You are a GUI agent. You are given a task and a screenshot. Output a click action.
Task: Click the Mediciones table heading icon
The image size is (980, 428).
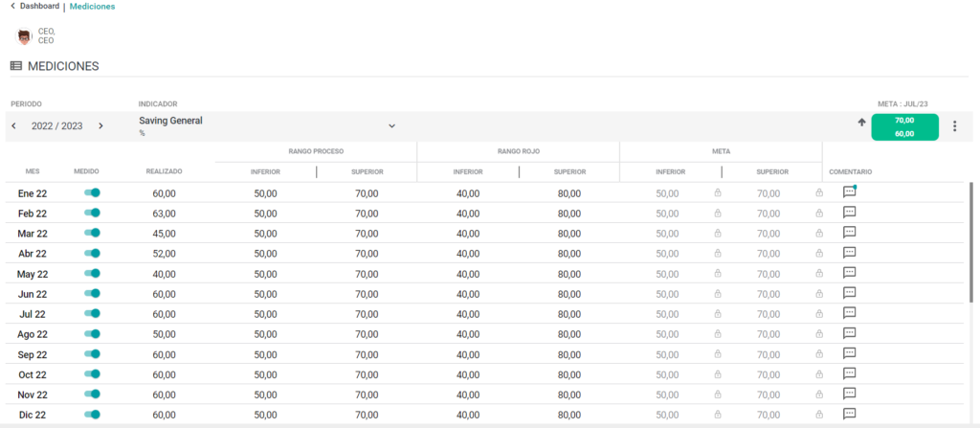click(x=16, y=66)
